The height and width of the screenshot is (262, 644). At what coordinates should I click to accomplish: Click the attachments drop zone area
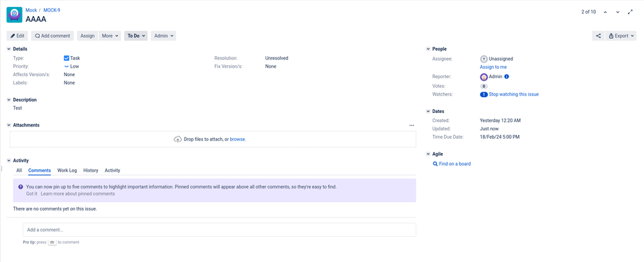(x=213, y=139)
